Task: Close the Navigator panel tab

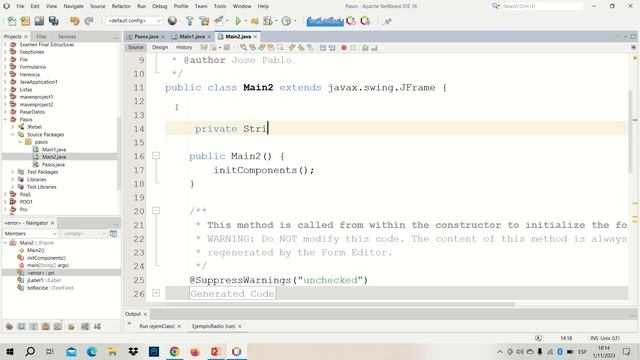Action: pyautogui.click(x=52, y=223)
